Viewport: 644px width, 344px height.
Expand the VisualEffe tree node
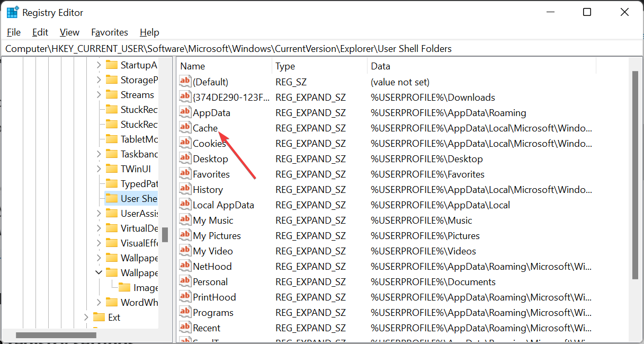[99, 243]
